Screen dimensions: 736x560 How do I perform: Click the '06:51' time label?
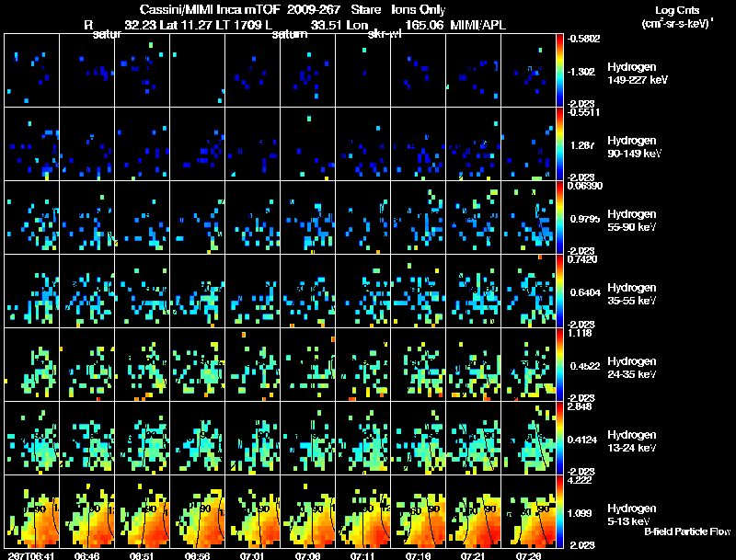click(x=143, y=555)
